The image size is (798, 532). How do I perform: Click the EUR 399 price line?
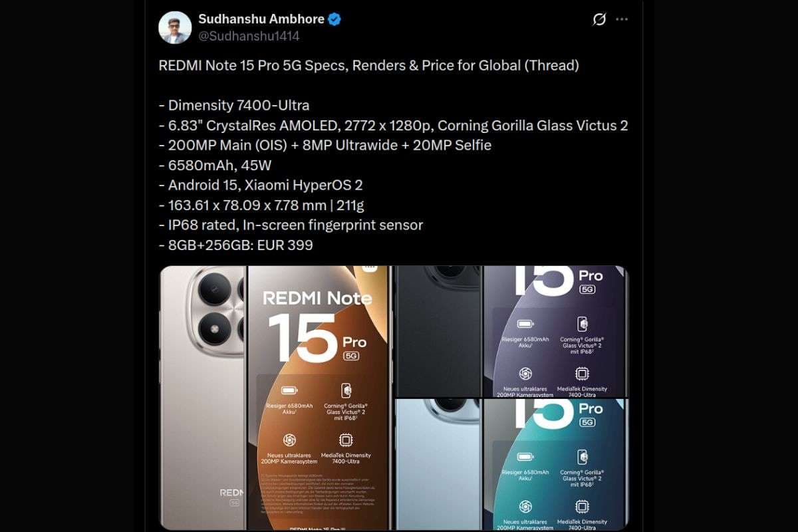point(235,245)
